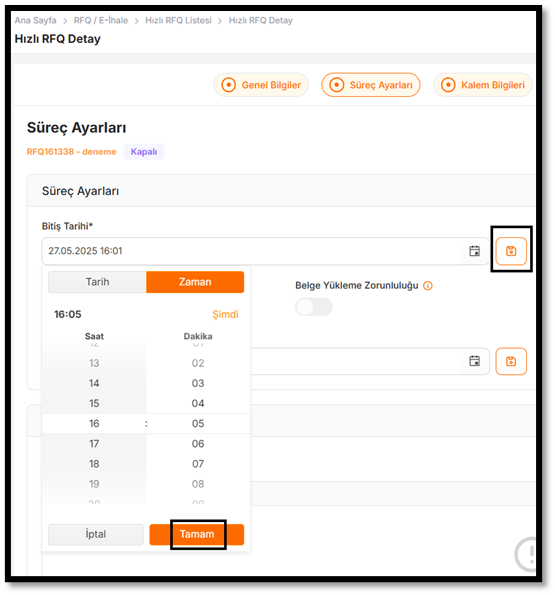Switch to the Tarih tab
Viewport: 555px width, 595px height.
(x=97, y=282)
